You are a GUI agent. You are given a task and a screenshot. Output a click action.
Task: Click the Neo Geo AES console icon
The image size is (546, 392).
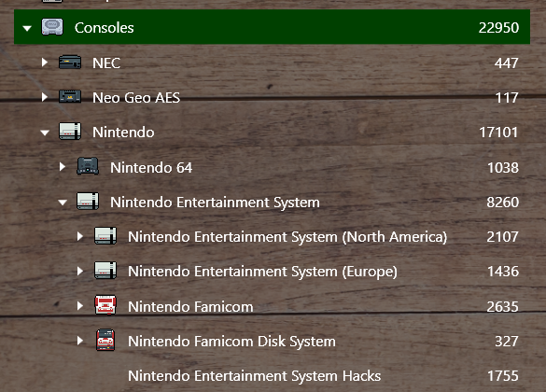70,97
